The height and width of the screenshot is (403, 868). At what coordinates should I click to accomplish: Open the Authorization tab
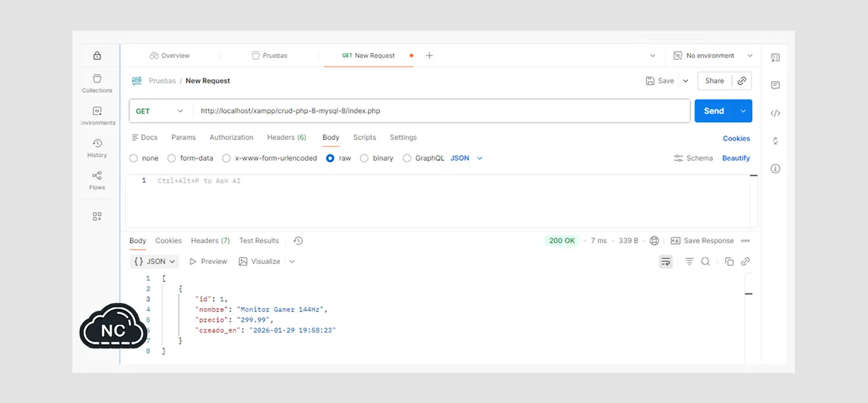coord(231,137)
